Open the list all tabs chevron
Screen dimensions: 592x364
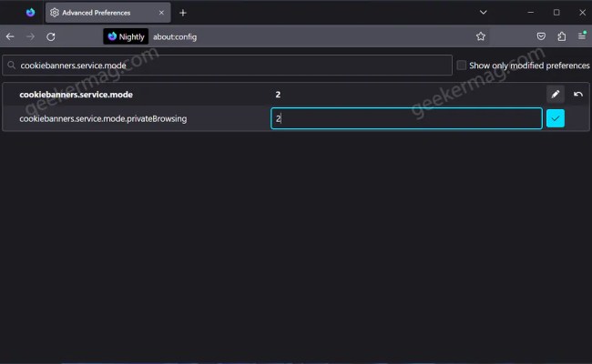[x=483, y=12]
